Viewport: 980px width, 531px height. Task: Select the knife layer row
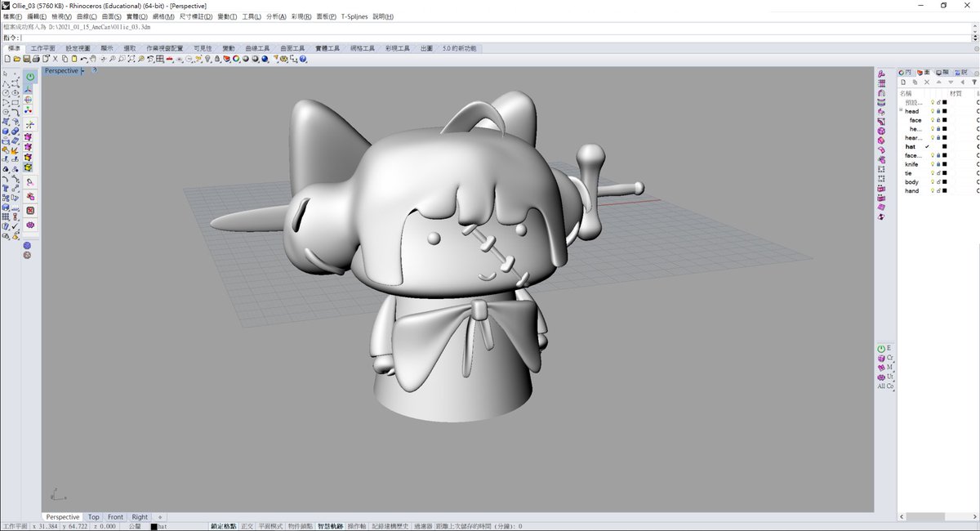938,164
